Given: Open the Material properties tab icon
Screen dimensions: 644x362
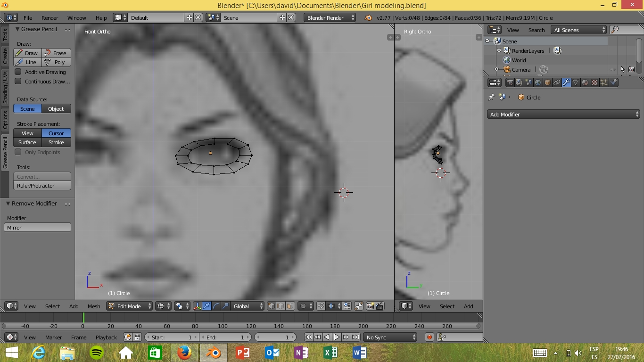Looking at the screenshot, I should point(585,82).
